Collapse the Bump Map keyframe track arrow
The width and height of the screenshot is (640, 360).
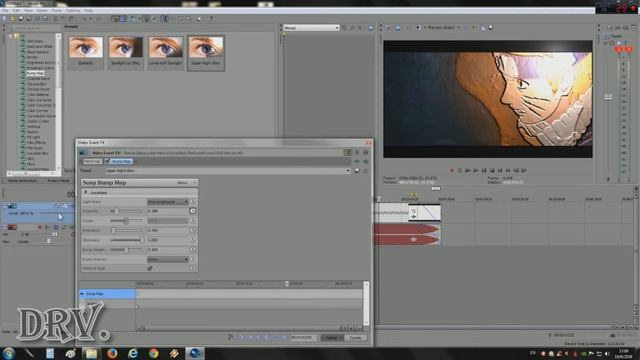pyautogui.click(x=82, y=293)
